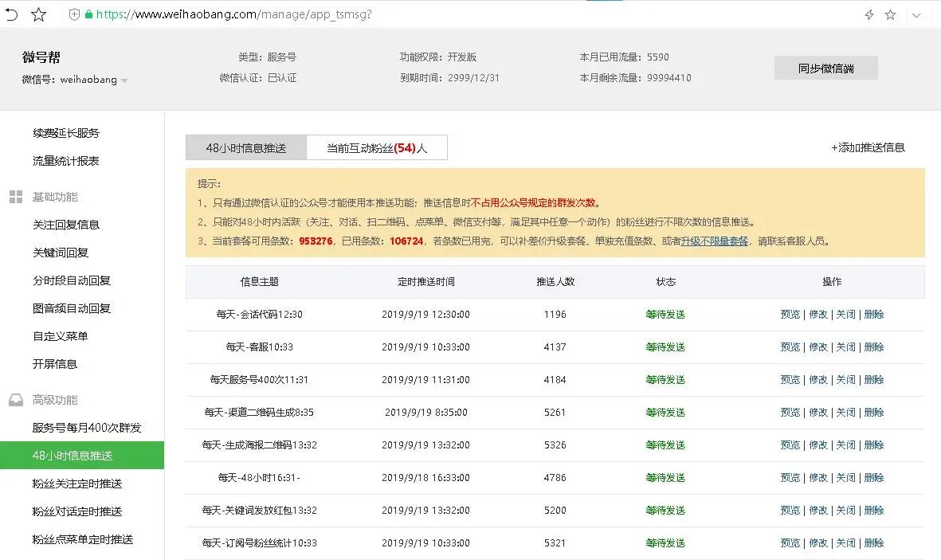Click 修改 for 每天-会话代码12:30 row
This screenshot has height=560, width=941.
(x=818, y=314)
